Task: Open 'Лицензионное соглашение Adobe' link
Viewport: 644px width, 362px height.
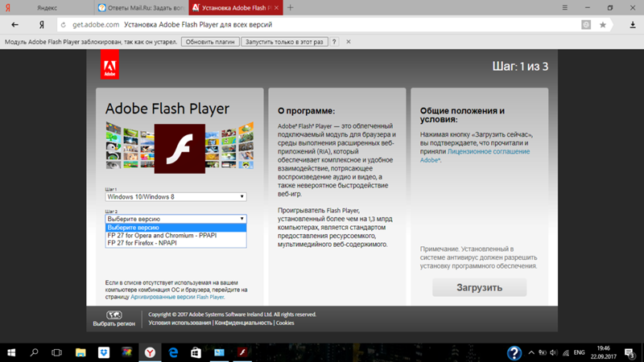Action: coord(475,155)
